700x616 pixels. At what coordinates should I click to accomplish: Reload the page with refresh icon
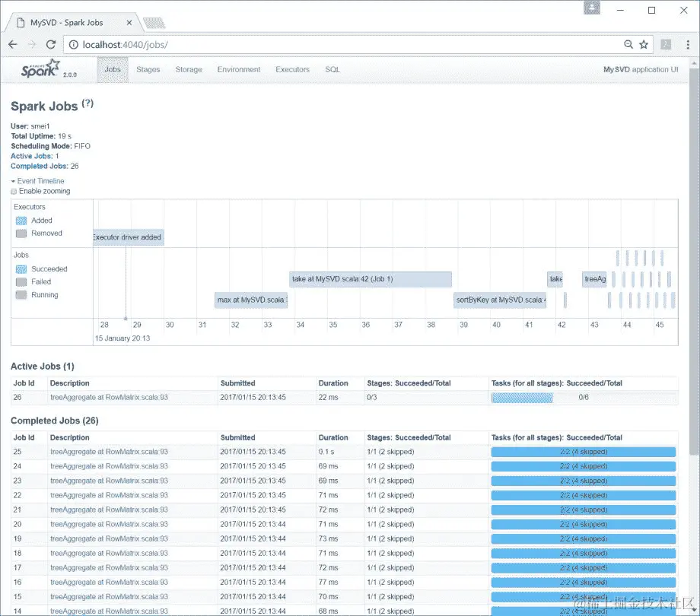coord(51,45)
